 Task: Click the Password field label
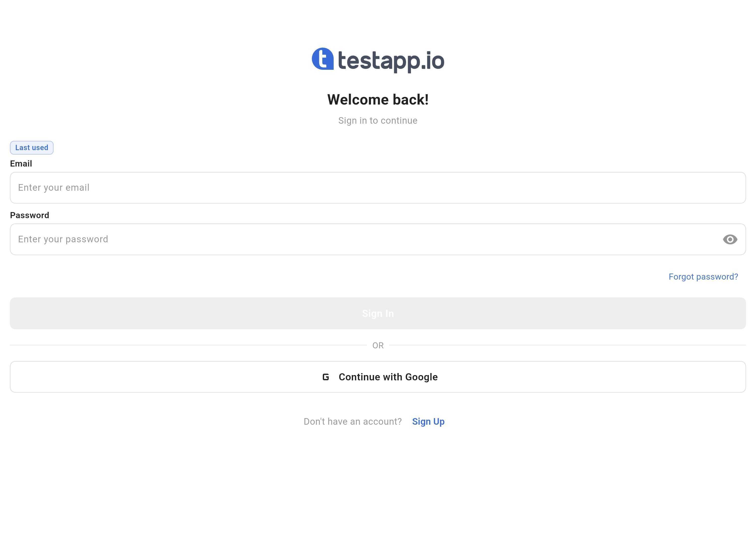point(30,215)
